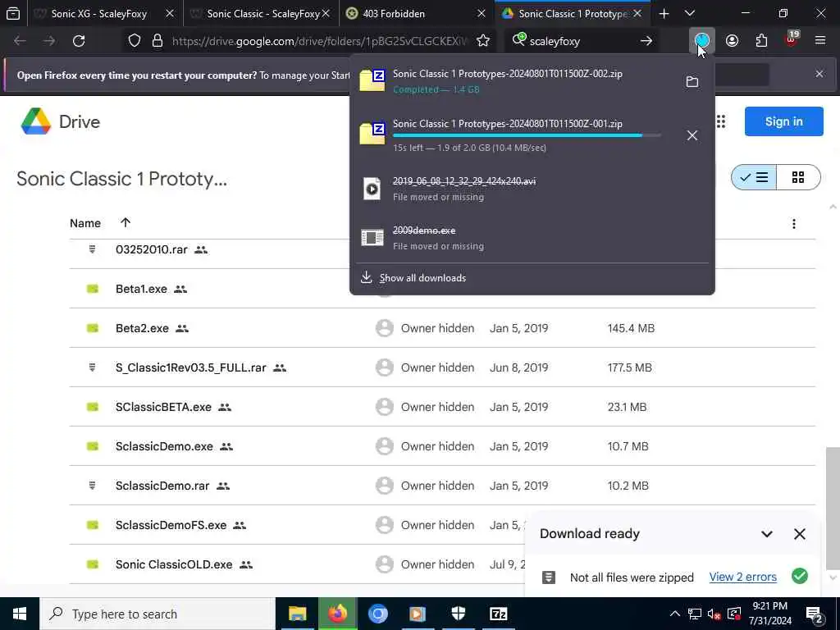Switch to list layout view
The image size is (840, 630).
(754, 177)
